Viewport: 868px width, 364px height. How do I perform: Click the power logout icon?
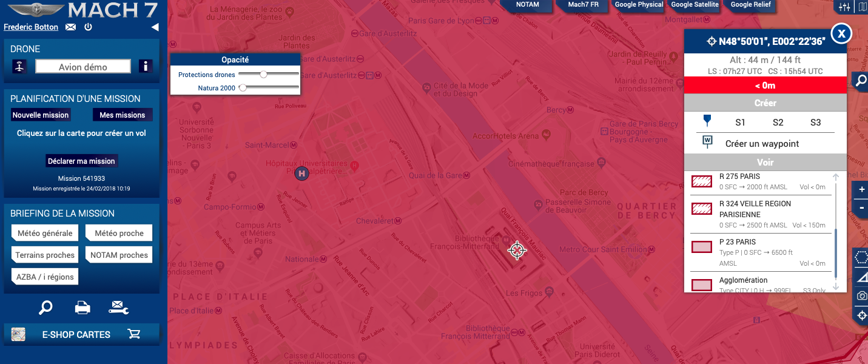pos(88,27)
